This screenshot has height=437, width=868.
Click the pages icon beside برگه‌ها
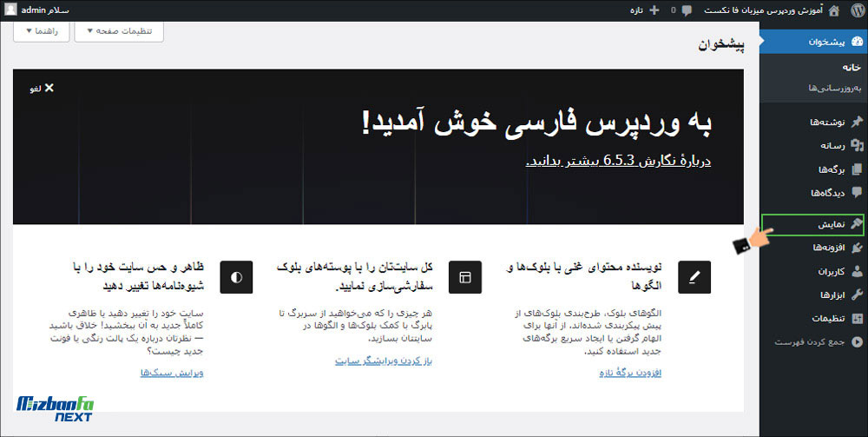(x=857, y=169)
